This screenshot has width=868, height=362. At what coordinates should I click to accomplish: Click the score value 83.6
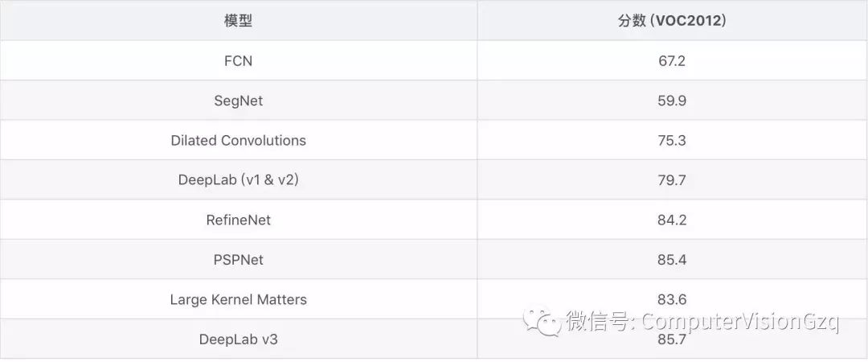pos(671,299)
